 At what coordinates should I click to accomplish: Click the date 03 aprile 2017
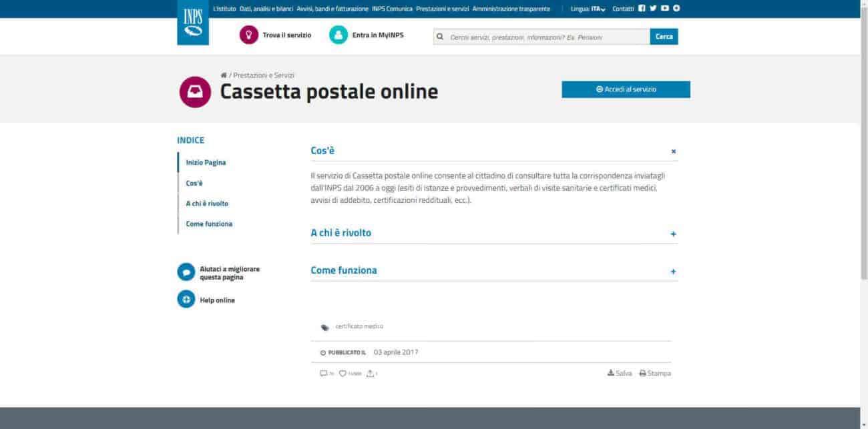pyautogui.click(x=396, y=352)
